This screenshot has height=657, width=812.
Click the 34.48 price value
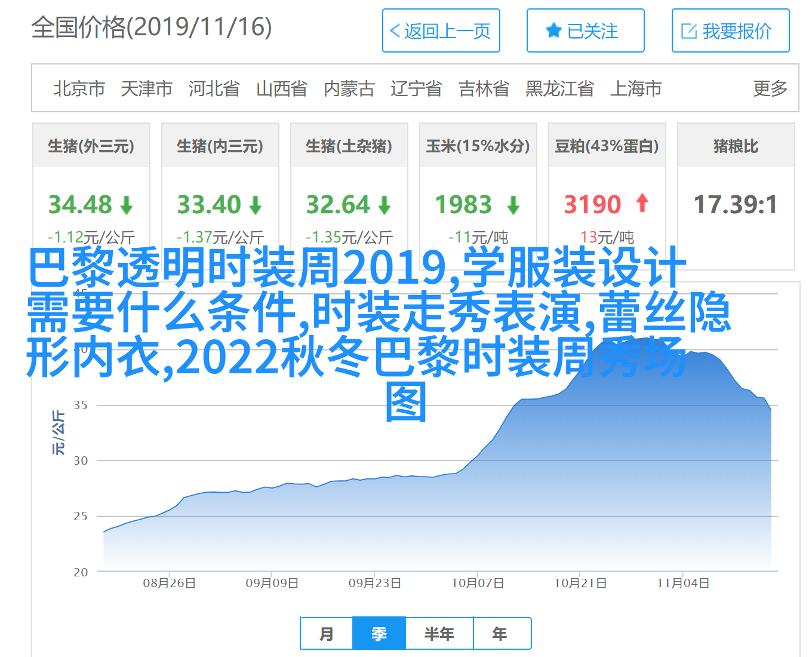click(x=80, y=205)
